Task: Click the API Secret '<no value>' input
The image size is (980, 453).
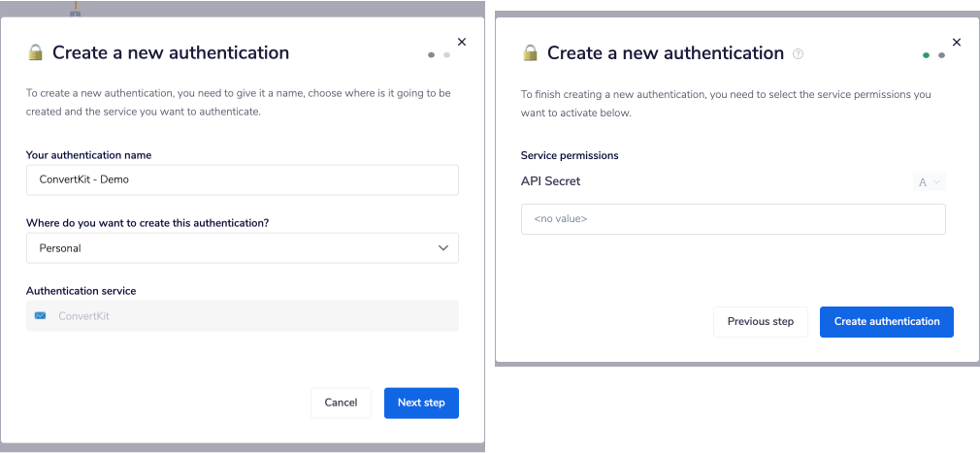Action: point(733,219)
